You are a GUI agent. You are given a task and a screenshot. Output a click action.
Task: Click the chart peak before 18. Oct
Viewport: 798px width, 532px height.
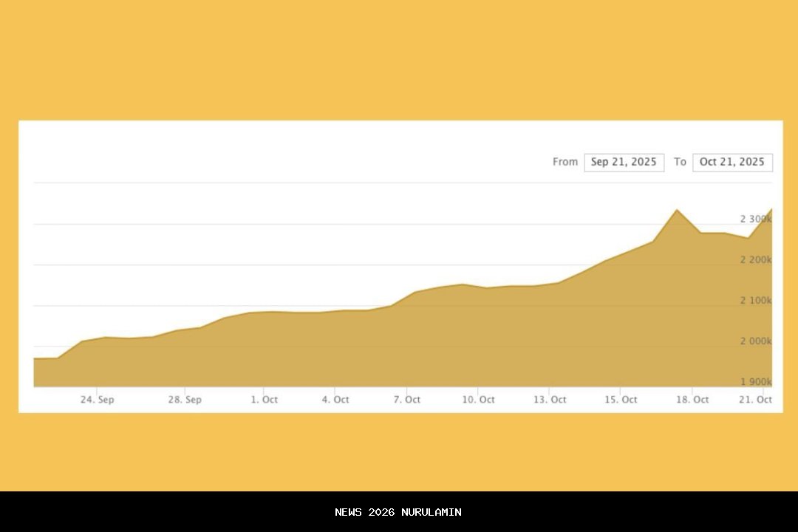[x=676, y=210]
